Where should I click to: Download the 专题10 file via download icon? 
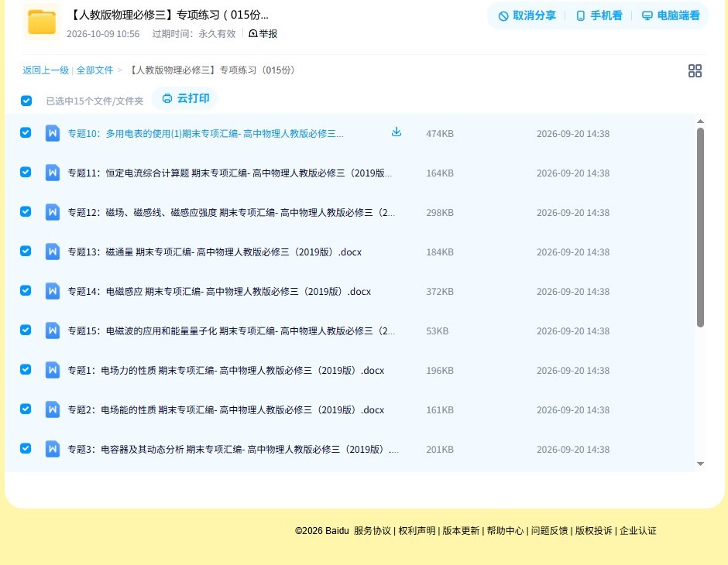tap(396, 132)
